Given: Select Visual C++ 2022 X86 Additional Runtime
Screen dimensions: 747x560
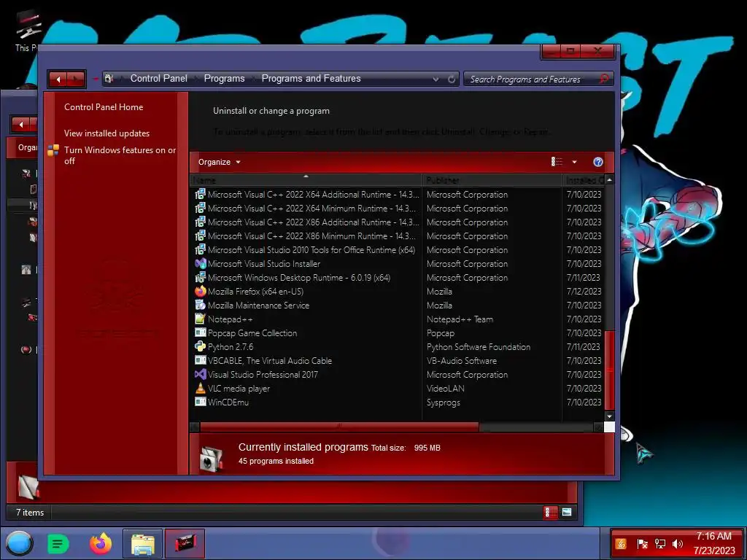Looking at the screenshot, I should 314,222.
